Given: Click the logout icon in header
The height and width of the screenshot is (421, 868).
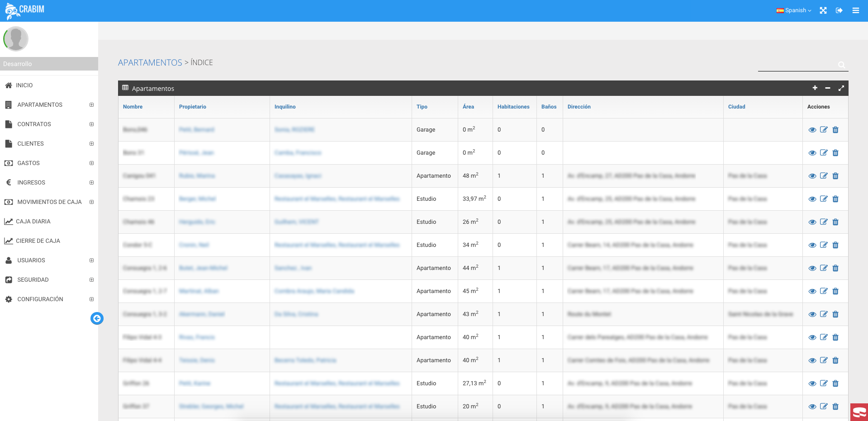Looking at the screenshot, I should point(839,10).
